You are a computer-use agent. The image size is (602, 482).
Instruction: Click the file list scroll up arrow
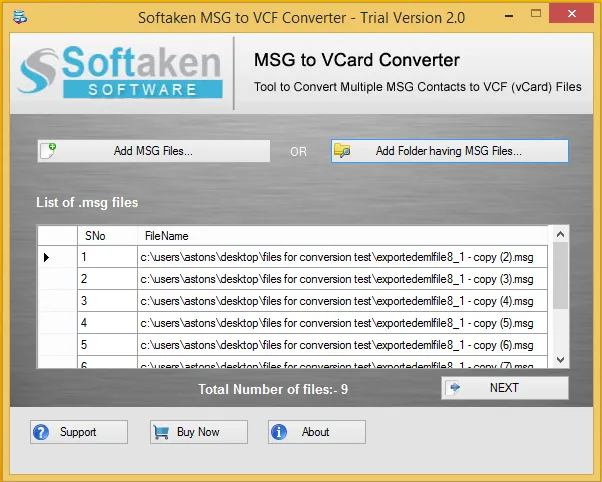point(560,234)
